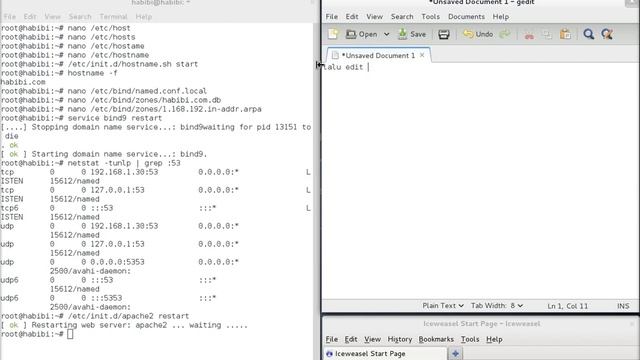Screen dimensions: 640x360
Task: Click the Redo arrow icon
Action: (505, 34)
